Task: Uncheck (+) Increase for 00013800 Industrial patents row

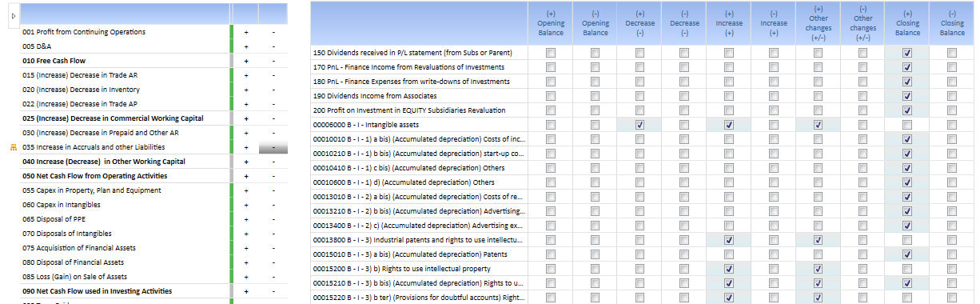Action: pos(729,240)
